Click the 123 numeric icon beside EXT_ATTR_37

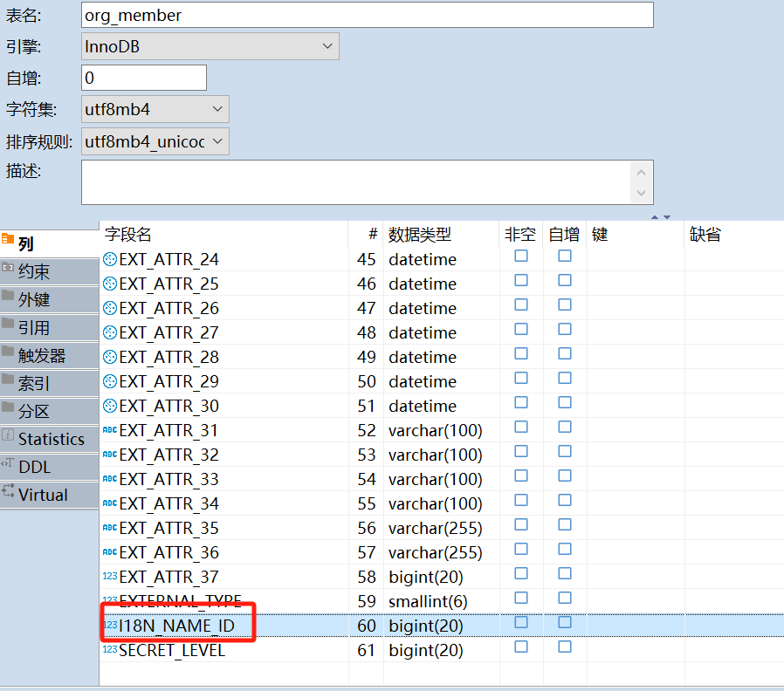click(x=109, y=576)
